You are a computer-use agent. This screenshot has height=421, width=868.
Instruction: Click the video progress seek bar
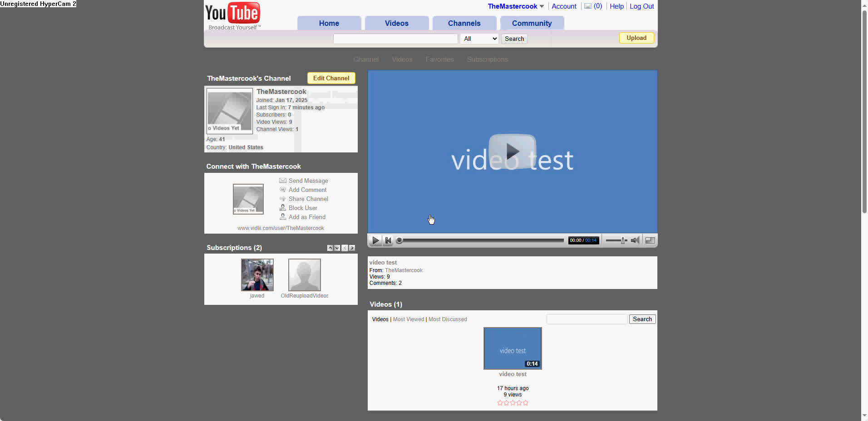(481, 240)
